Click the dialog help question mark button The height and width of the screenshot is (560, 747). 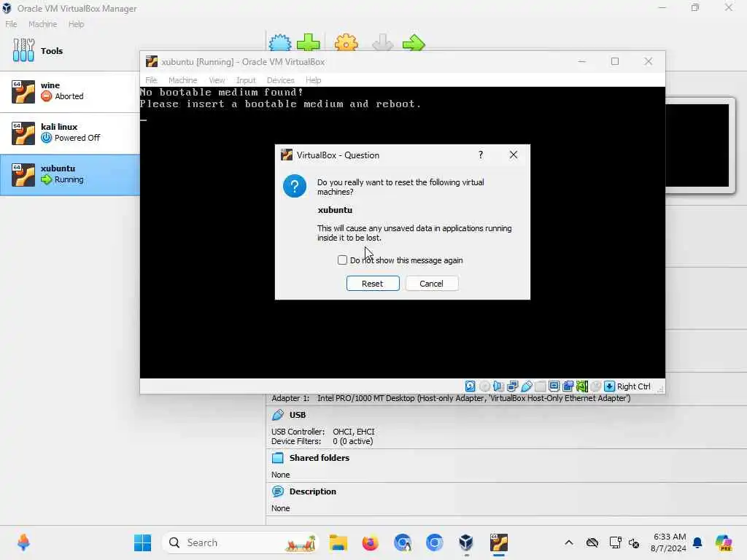480,155
